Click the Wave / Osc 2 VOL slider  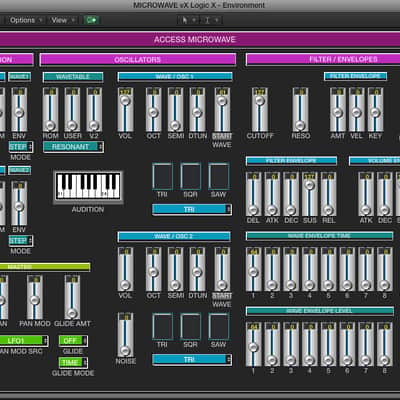click(x=125, y=269)
